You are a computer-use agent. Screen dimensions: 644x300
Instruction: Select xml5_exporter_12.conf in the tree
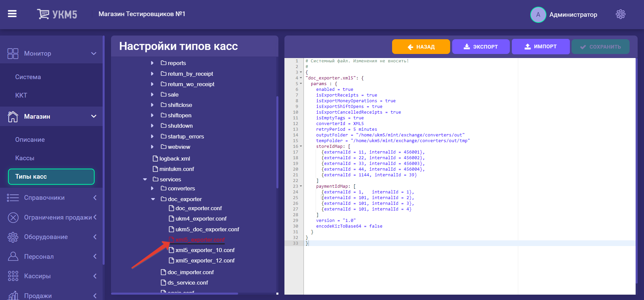[205, 260]
